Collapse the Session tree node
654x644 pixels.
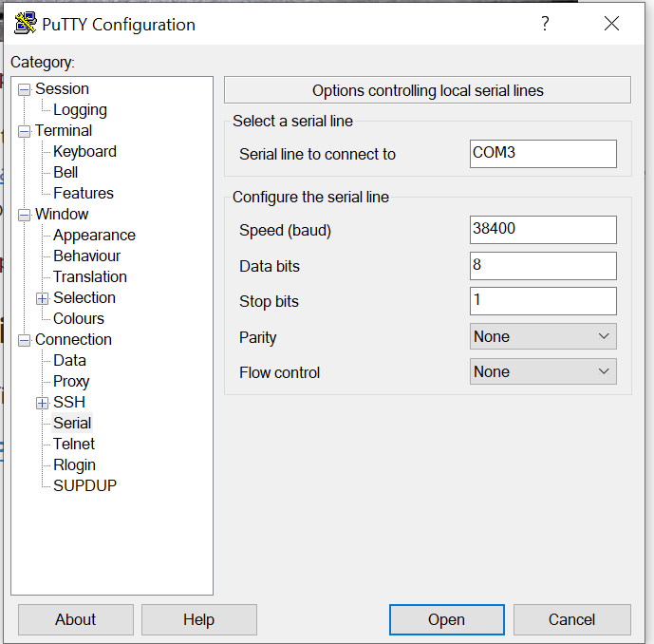coord(25,89)
